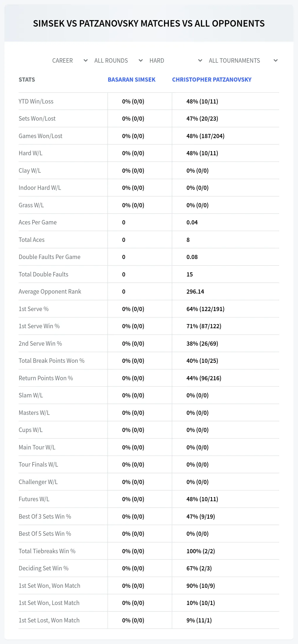Image resolution: width=298 pixels, height=644 pixels.
Task: Click the STATS column header
Action: pos(27,80)
